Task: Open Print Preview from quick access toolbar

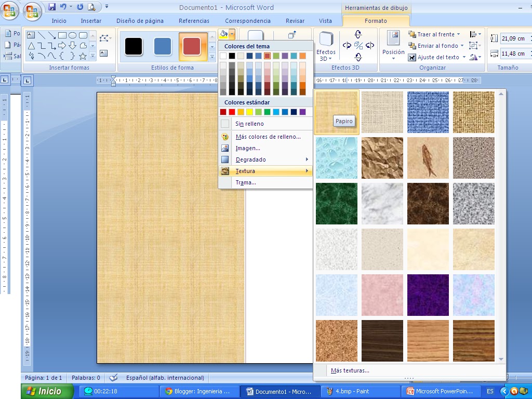Action: pyautogui.click(x=91, y=7)
